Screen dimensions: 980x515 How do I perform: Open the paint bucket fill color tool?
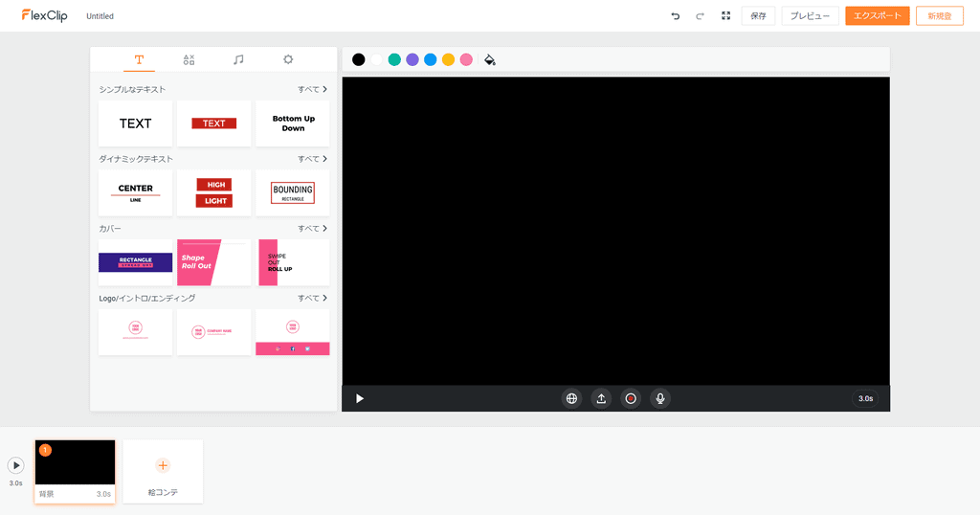490,59
